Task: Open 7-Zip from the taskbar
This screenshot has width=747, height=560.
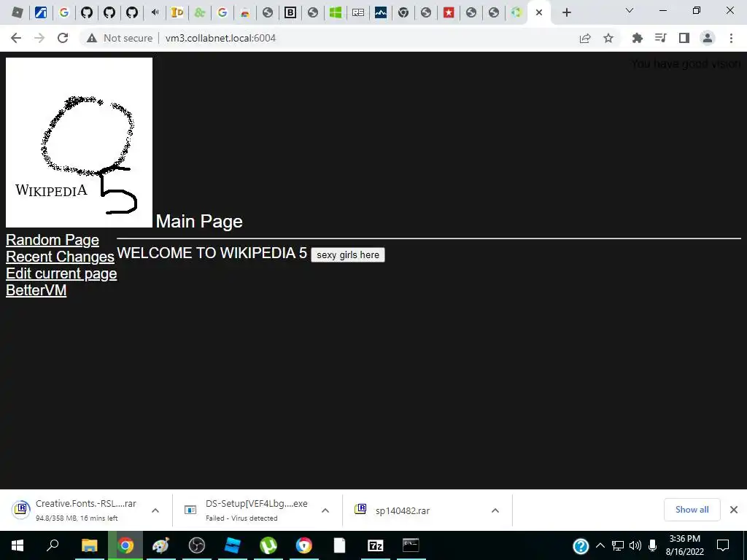Action: coord(376,545)
